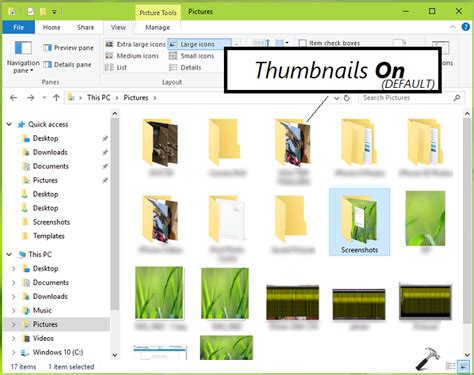474x375 pixels.
Task: Switch to Small icons layout
Action: pos(191,56)
